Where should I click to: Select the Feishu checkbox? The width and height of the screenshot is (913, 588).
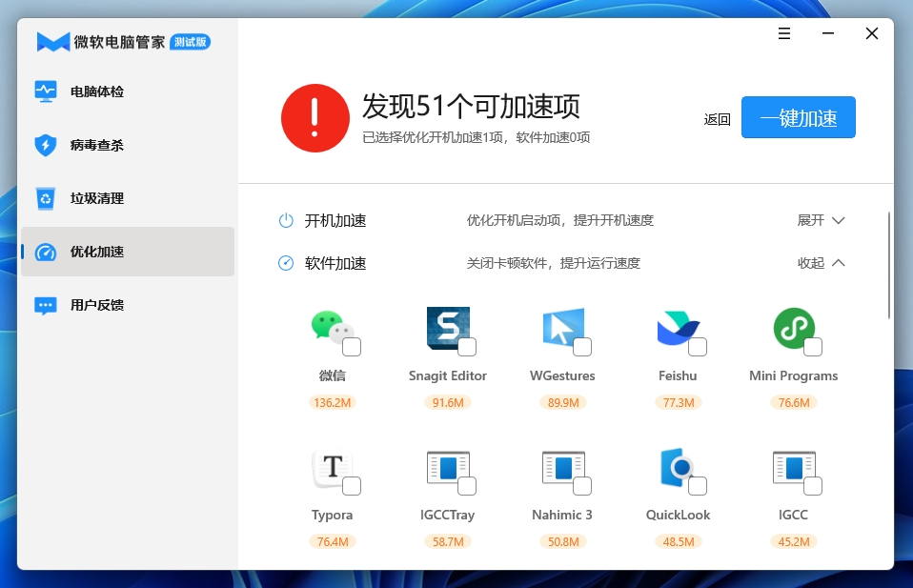tap(698, 347)
